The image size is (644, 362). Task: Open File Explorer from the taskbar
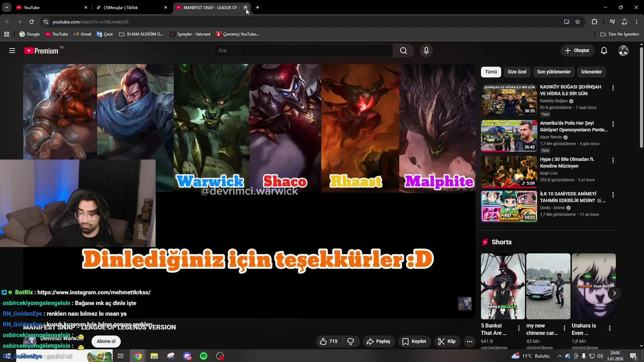pyautogui.click(x=154, y=356)
